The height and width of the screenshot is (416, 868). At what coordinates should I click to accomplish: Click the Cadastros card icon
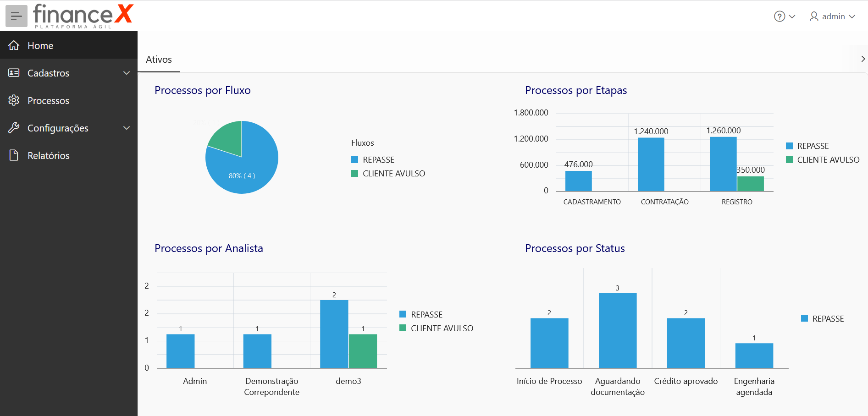pos(14,73)
